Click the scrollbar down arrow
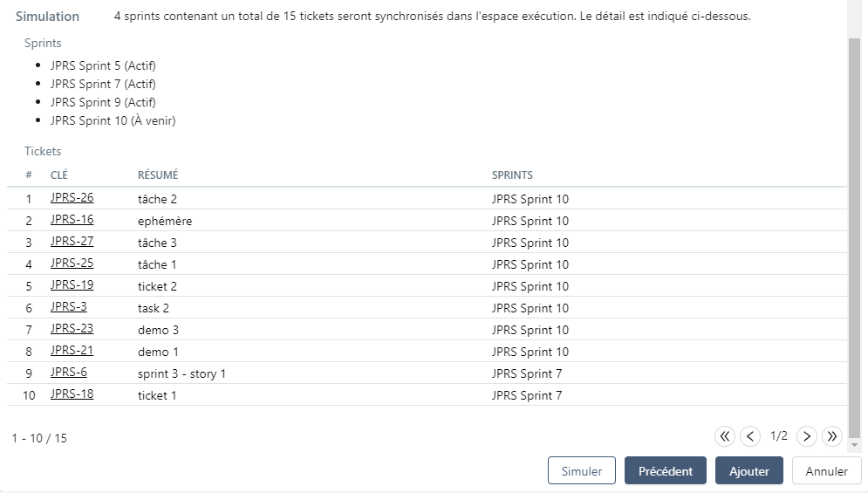The width and height of the screenshot is (868, 493). point(854,445)
